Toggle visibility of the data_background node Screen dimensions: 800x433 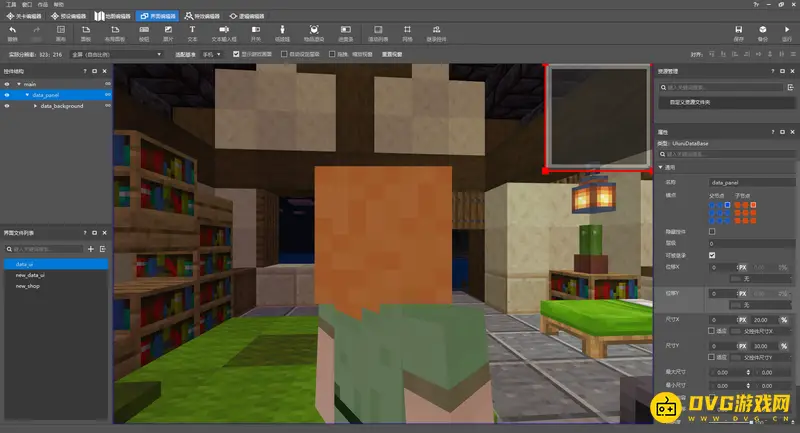pos(7,106)
